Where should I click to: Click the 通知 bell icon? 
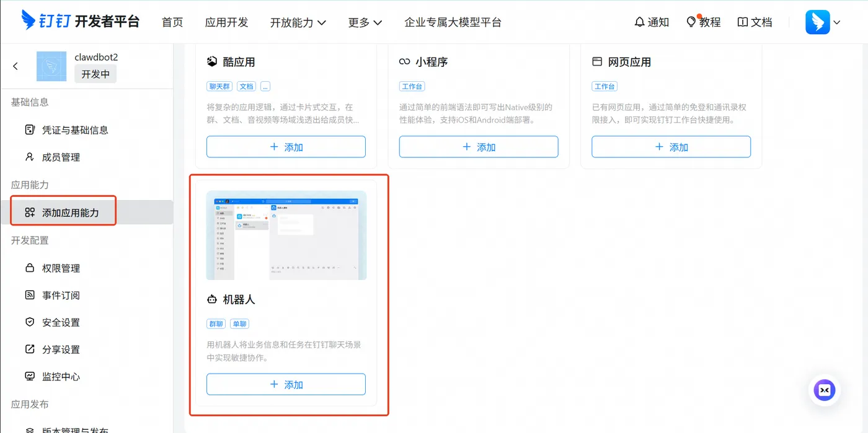point(640,22)
